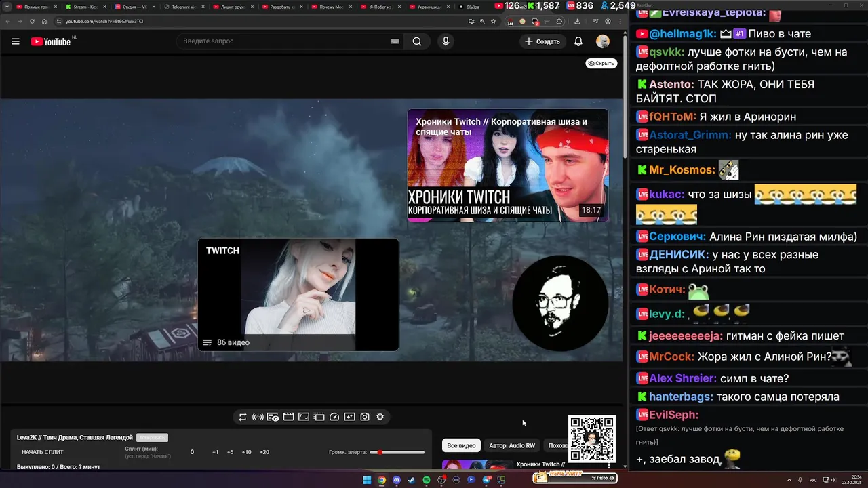Click the browser home icon
Image resolution: width=868 pixels, height=488 pixels.
(x=44, y=21)
